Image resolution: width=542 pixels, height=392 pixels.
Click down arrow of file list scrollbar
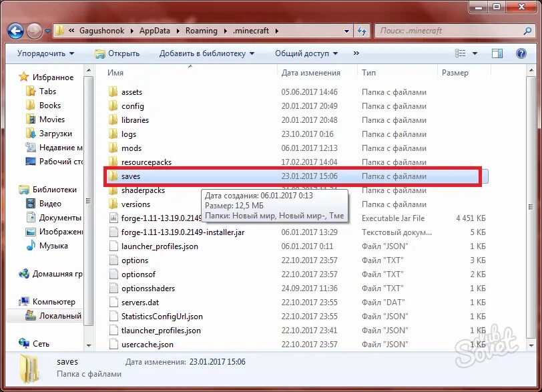click(531, 345)
